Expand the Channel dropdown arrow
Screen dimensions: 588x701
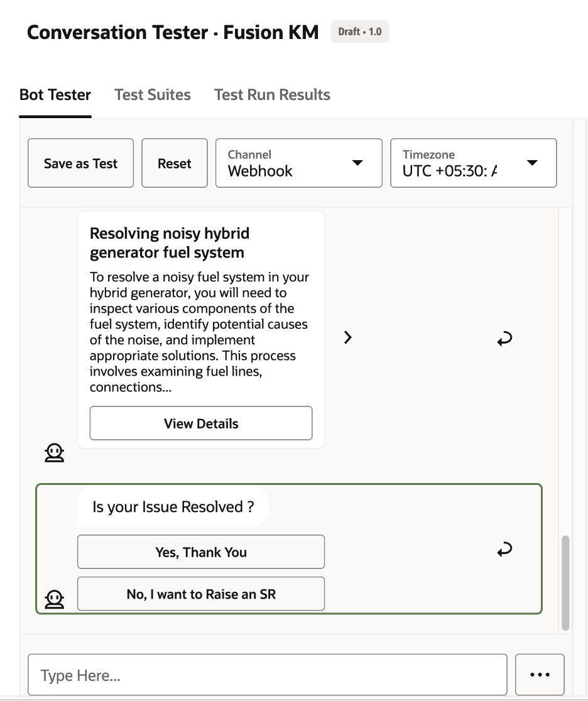point(357,163)
